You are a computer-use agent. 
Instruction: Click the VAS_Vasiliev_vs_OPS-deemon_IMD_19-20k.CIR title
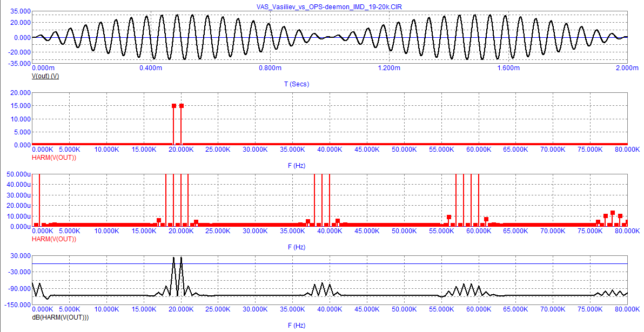pyautogui.click(x=329, y=6)
